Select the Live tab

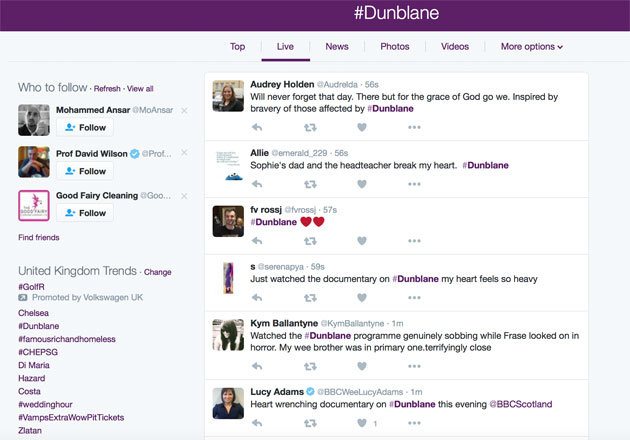click(285, 47)
